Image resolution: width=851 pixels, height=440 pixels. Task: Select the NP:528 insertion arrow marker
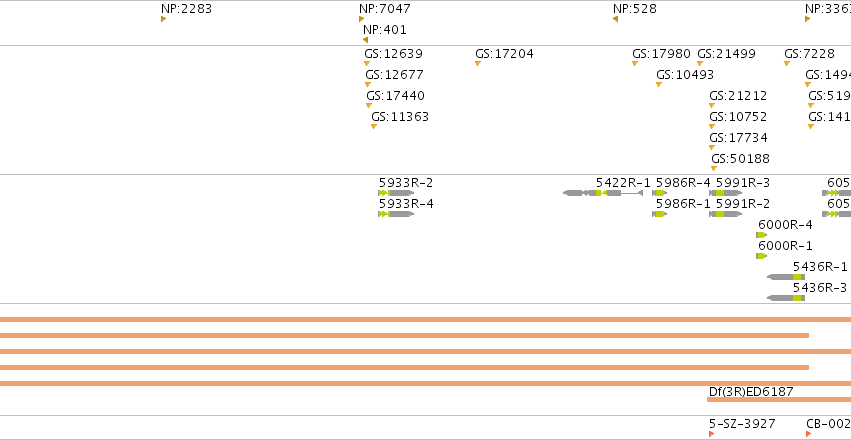615,19
